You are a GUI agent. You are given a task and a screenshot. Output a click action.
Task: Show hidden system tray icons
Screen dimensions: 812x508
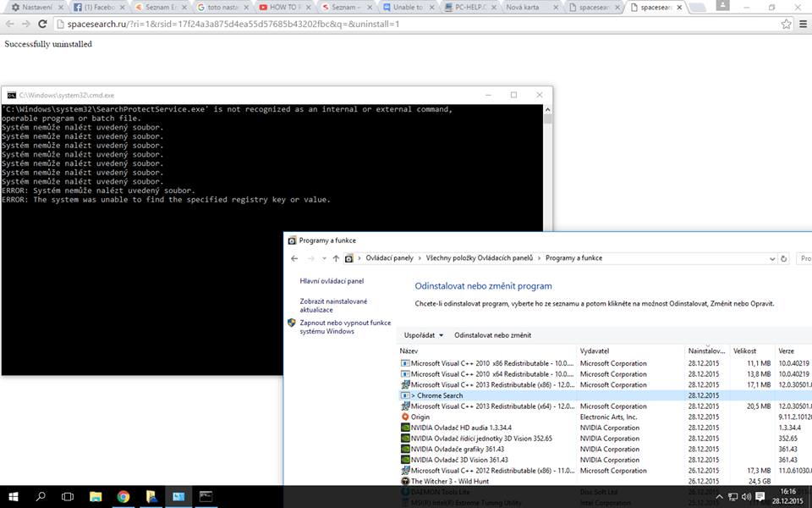(x=719, y=497)
